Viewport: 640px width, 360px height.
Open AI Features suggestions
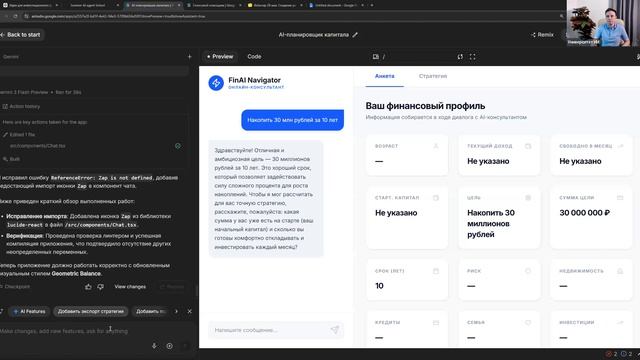click(29, 311)
